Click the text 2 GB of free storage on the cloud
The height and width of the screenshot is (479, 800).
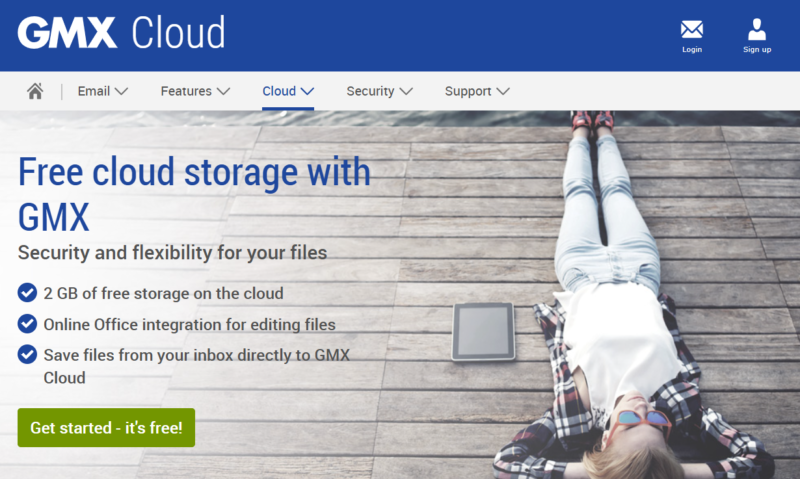pyautogui.click(x=163, y=293)
